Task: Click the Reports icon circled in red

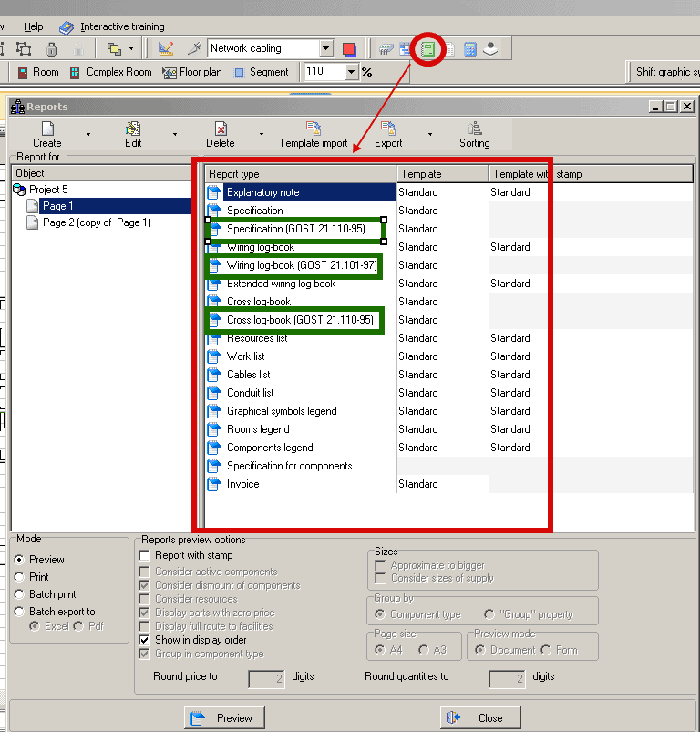Action: (427, 47)
